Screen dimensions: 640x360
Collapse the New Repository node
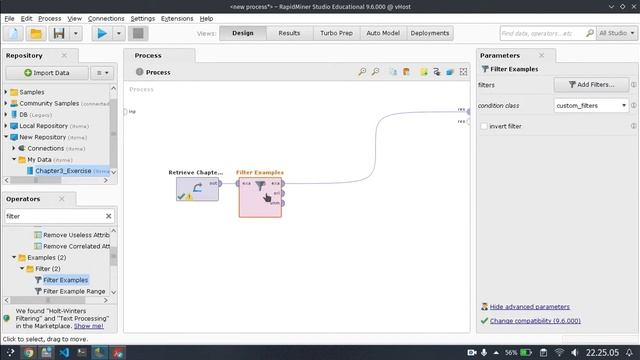coord(6,137)
